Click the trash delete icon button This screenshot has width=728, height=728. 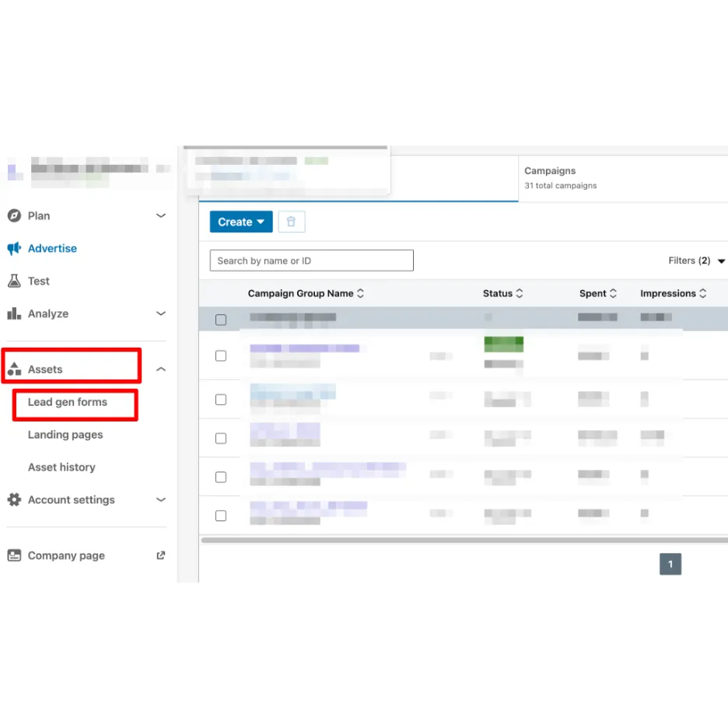(x=292, y=222)
